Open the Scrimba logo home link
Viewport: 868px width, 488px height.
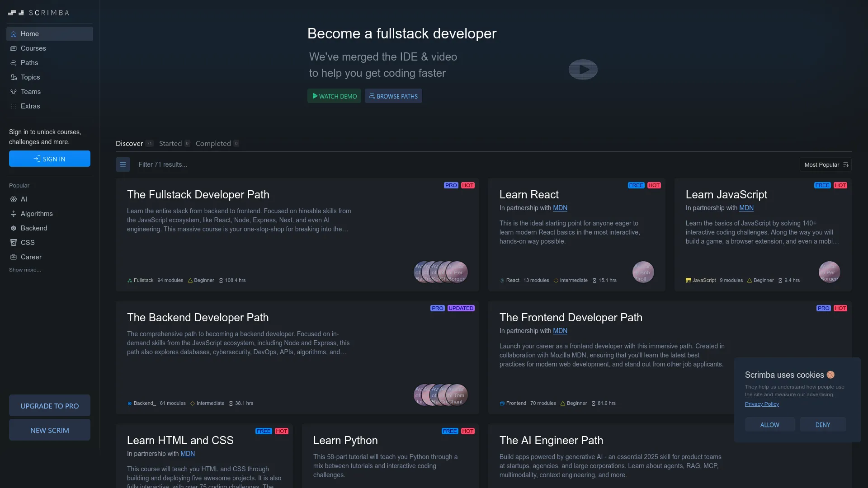coord(38,13)
